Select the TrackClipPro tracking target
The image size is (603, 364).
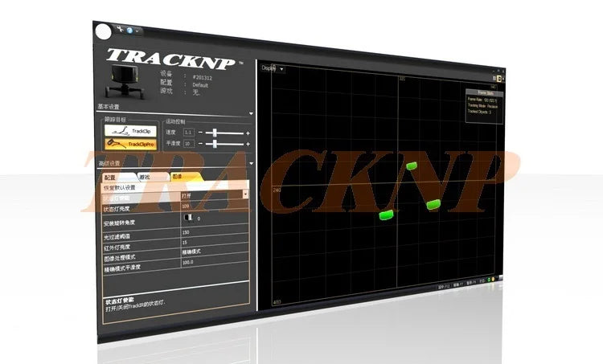pyautogui.click(x=130, y=144)
